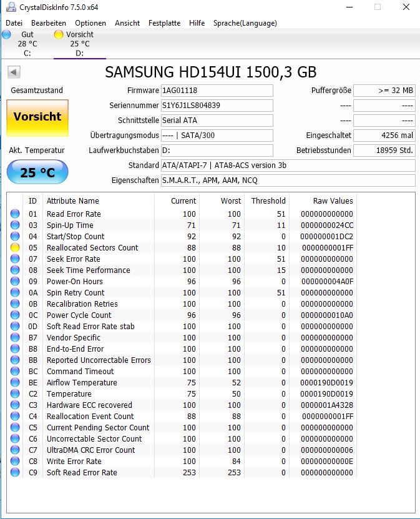Viewport: 420px width, 519px height.
Task: Click the blue status icon for Power-On Hours
Action: 15,281
